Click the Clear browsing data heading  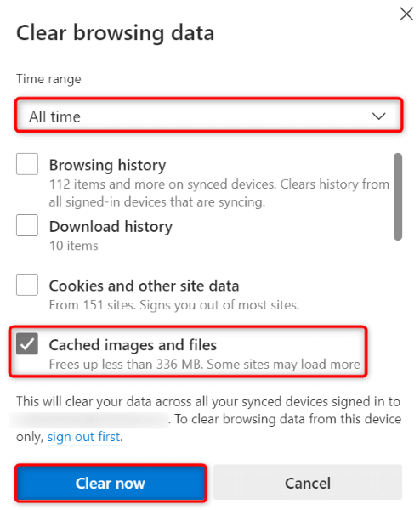pyautogui.click(x=115, y=33)
